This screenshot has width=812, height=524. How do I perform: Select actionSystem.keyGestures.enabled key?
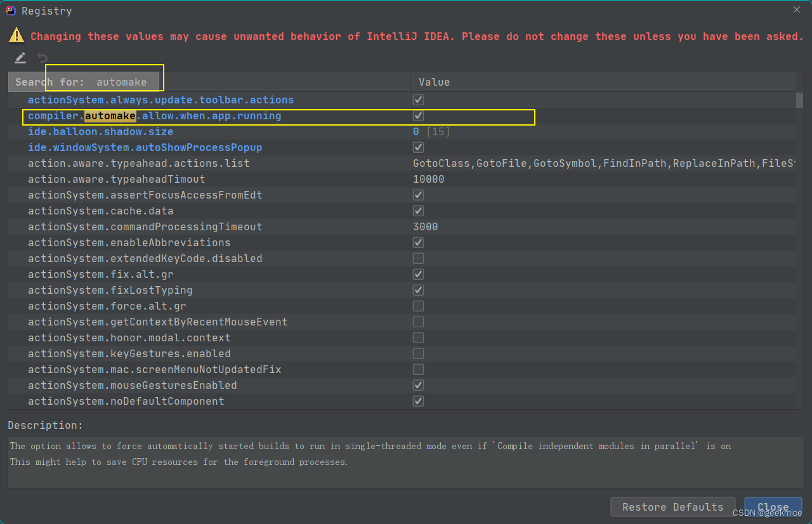[x=129, y=353]
